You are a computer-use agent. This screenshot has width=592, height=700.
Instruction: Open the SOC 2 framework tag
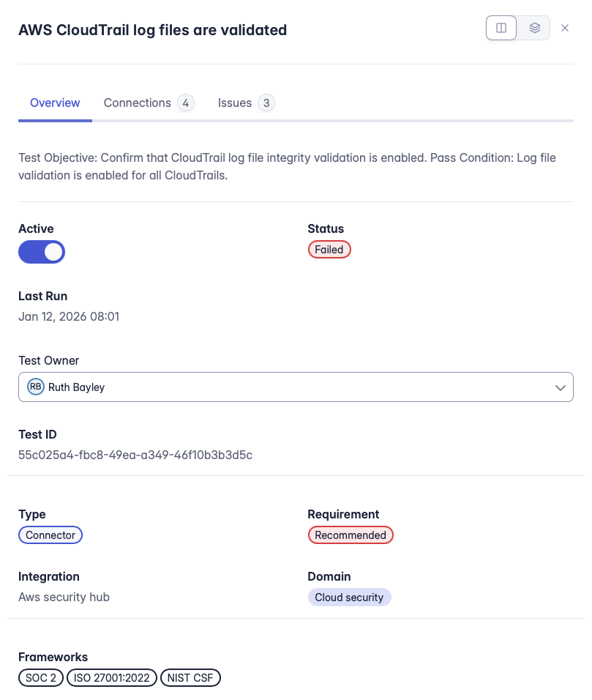click(41, 678)
